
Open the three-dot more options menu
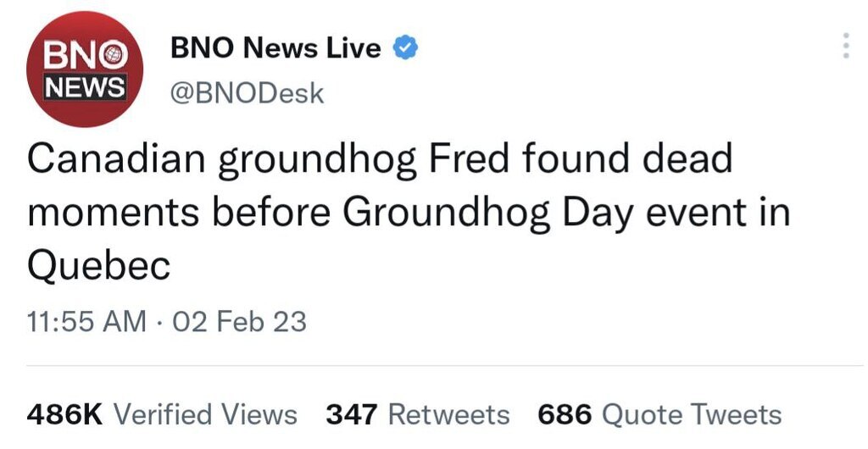(844, 46)
